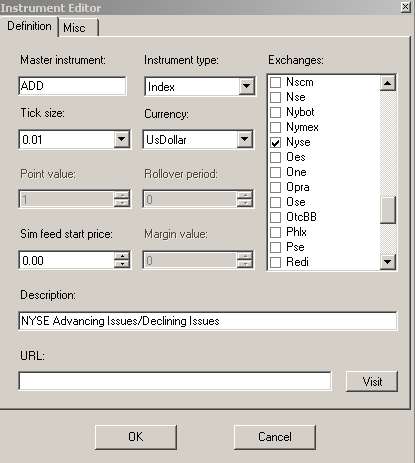The width and height of the screenshot is (415, 463).
Task: Enable the OtcBB exchange checkbox
Action: click(x=275, y=217)
